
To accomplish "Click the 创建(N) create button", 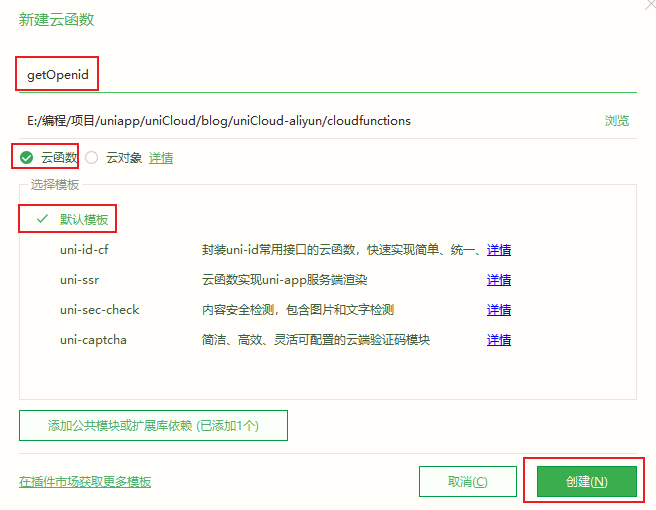I will pyautogui.click(x=587, y=482).
